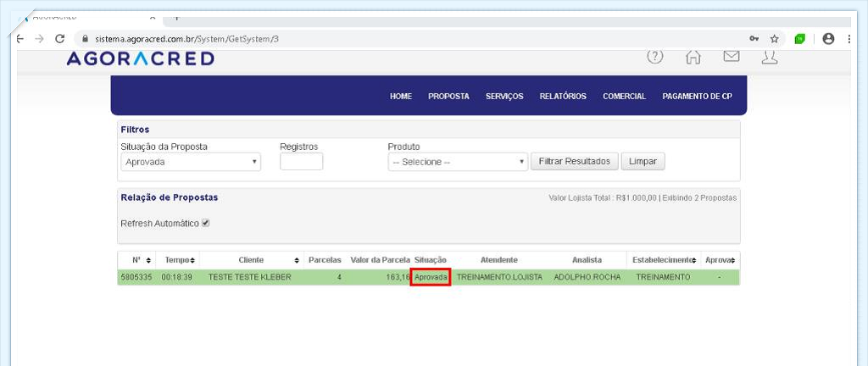Open the COMERCIAL menu
868x366 pixels.
(x=625, y=97)
